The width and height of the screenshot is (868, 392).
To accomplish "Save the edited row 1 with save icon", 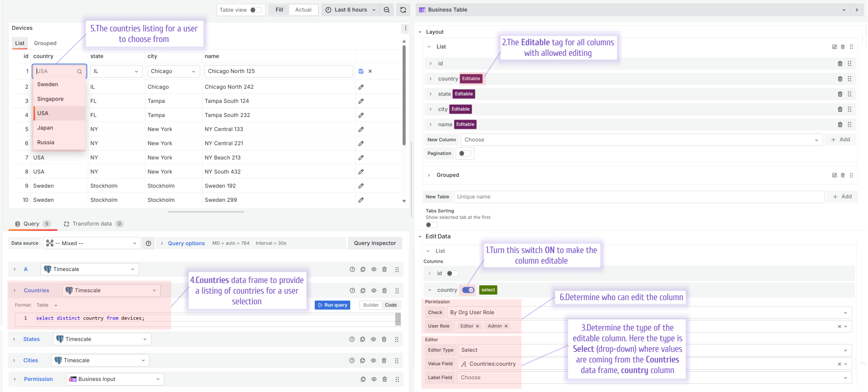I will (x=361, y=71).
